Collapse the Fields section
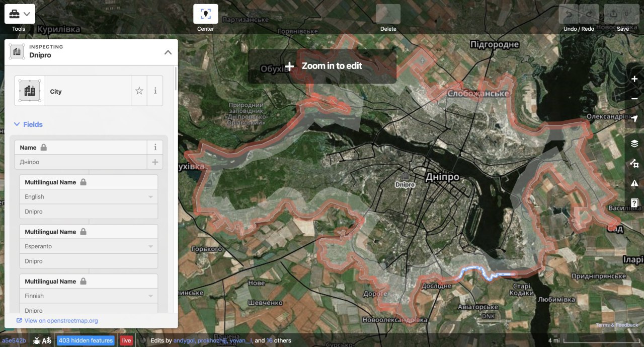Image resolution: width=644 pixels, height=347 pixels. [x=28, y=124]
